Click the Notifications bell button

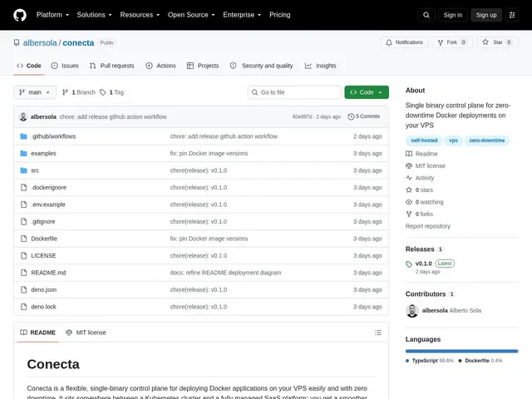(404, 42)
